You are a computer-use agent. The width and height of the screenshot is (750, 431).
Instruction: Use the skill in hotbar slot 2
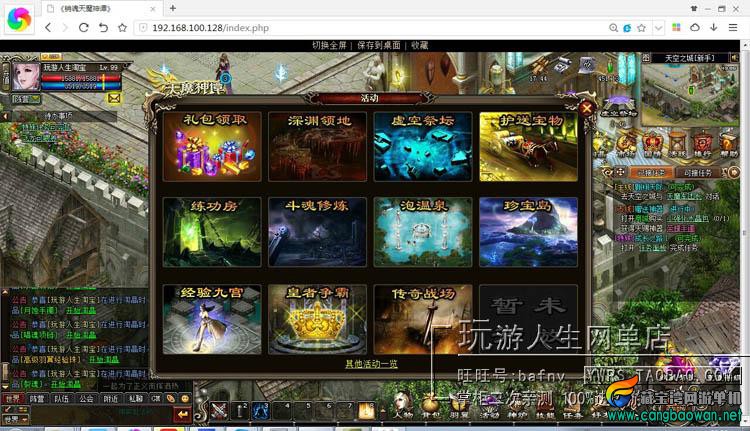click(x=240, y=411)
